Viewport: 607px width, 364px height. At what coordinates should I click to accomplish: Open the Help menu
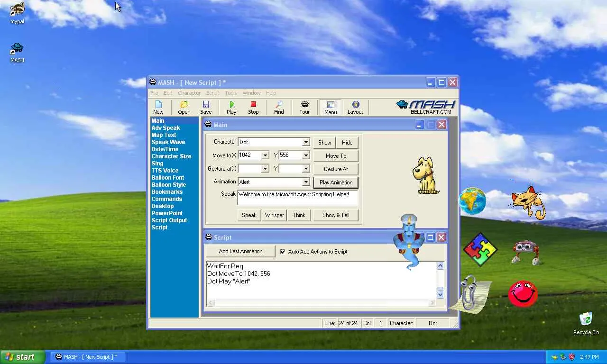tap(271, 93)
